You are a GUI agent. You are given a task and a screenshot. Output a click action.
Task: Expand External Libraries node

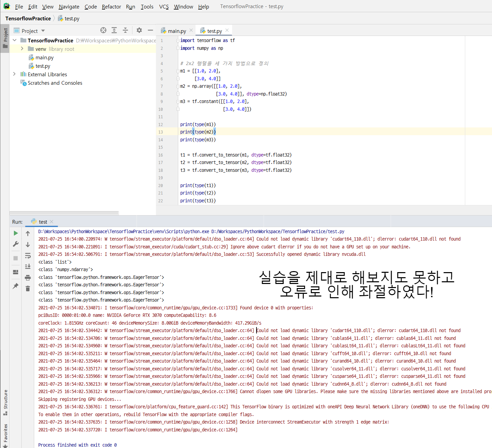click(14, 74)
